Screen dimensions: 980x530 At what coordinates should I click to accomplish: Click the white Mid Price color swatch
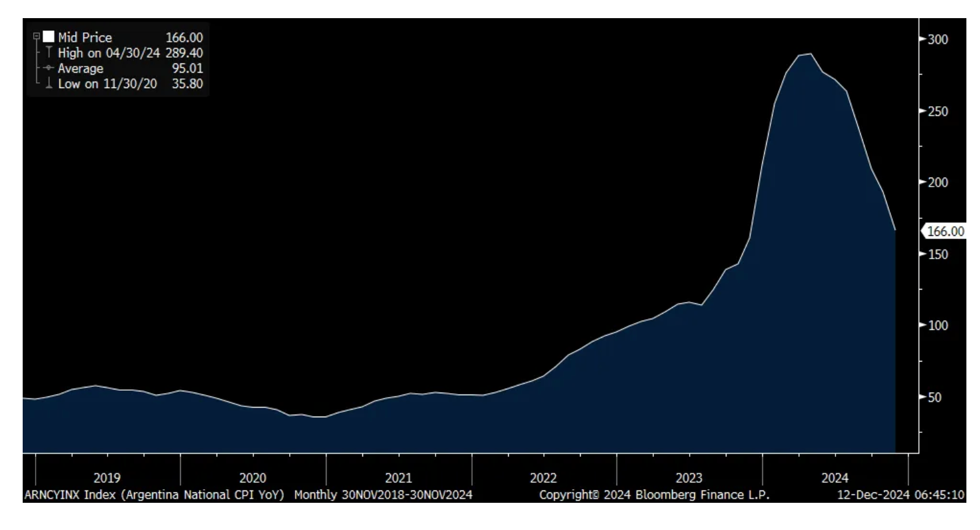(49, 37)
